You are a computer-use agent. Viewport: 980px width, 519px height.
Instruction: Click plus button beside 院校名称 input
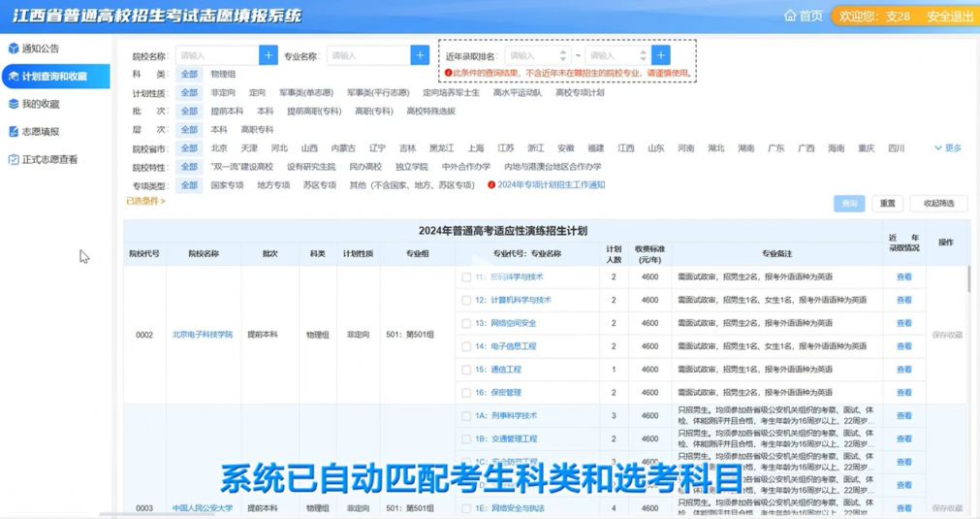(x=269, y=55)
